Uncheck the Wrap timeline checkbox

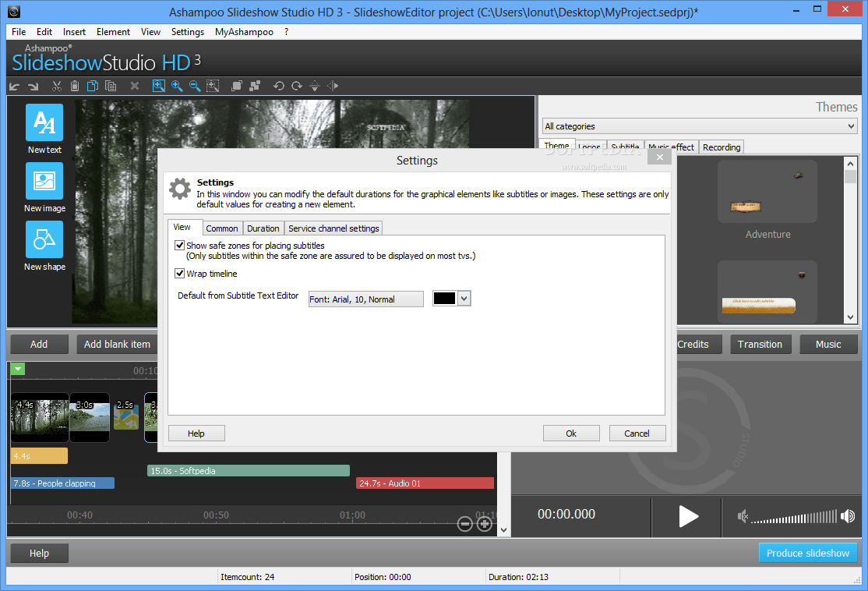[179, 273]
